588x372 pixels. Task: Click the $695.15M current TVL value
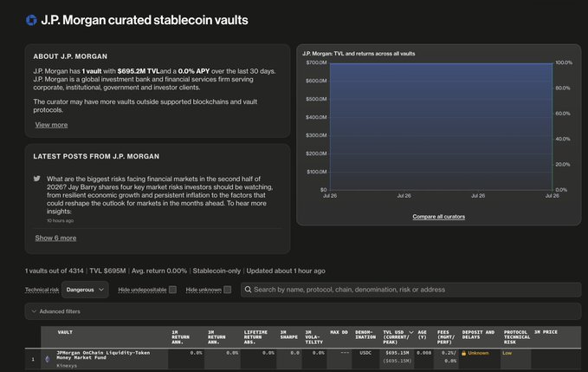397,353
